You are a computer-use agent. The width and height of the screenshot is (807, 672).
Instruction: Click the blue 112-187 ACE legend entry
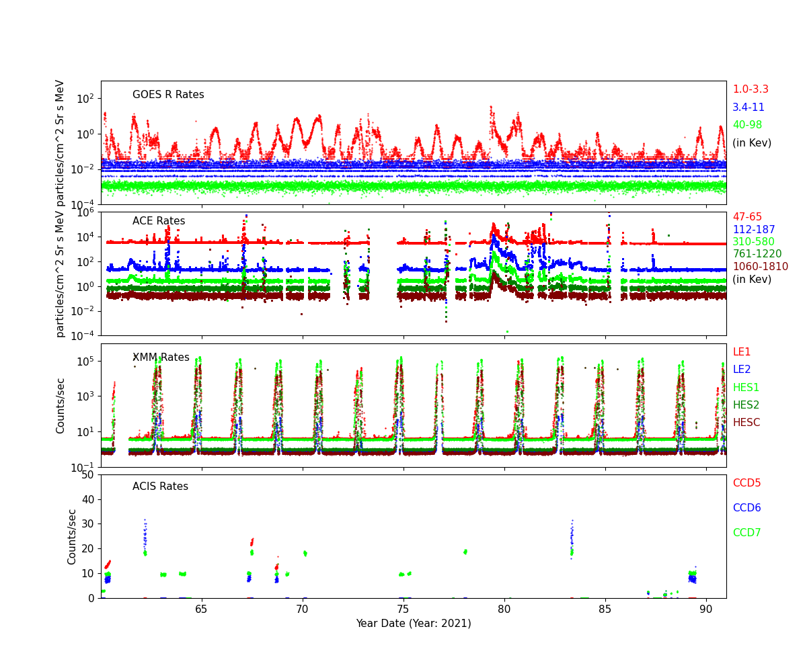pyautogui.click(x=753, y=230)
